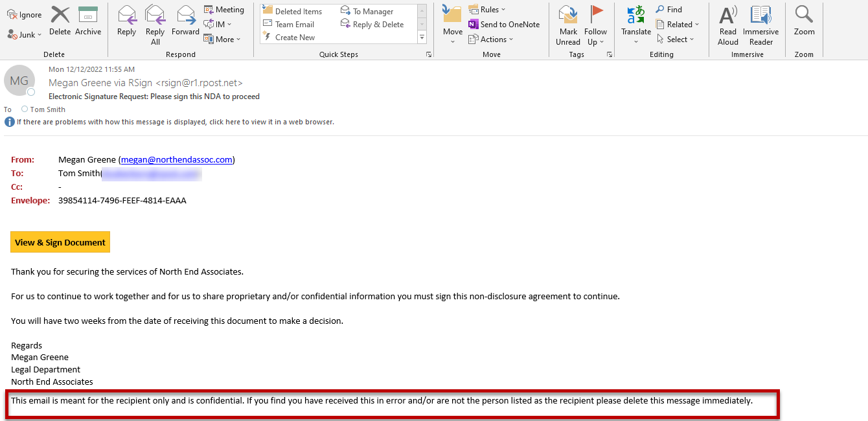Reply with a Meeting
The image size is (868, 421).
click(223, 10)
